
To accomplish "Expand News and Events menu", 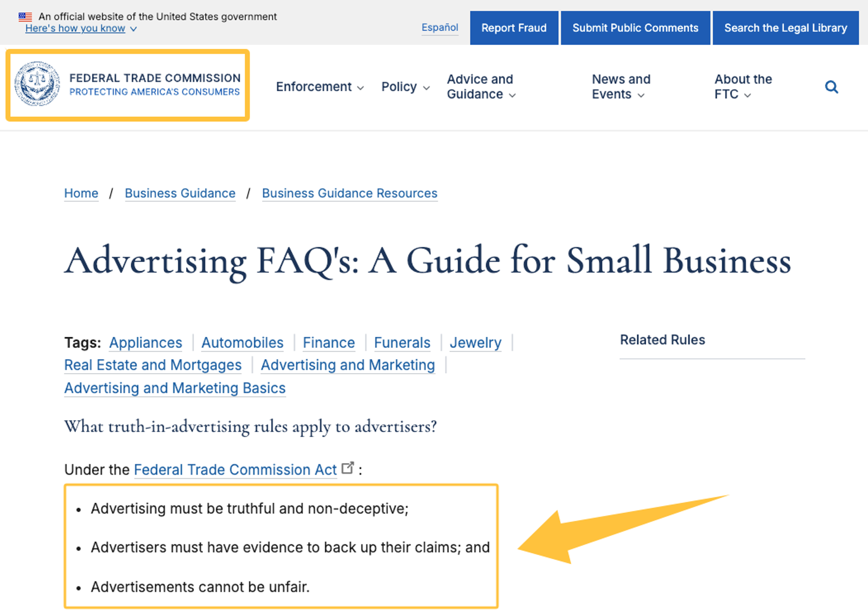I will point(621,87).
